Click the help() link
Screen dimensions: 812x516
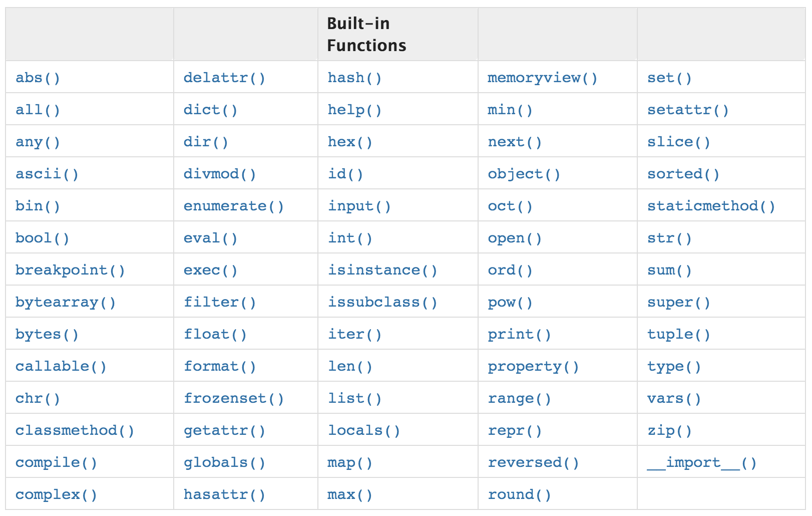[x=354, y=110]
